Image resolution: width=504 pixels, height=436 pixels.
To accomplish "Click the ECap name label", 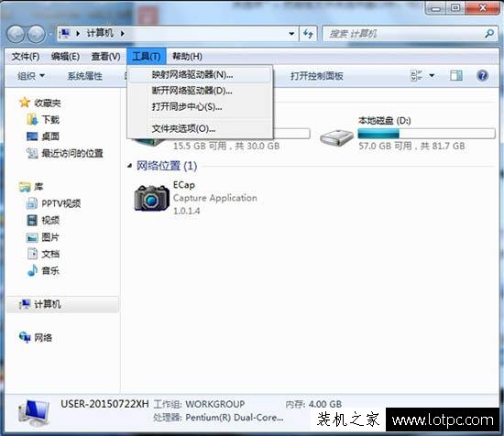I will pyautogui.click(x=184, y=185).
